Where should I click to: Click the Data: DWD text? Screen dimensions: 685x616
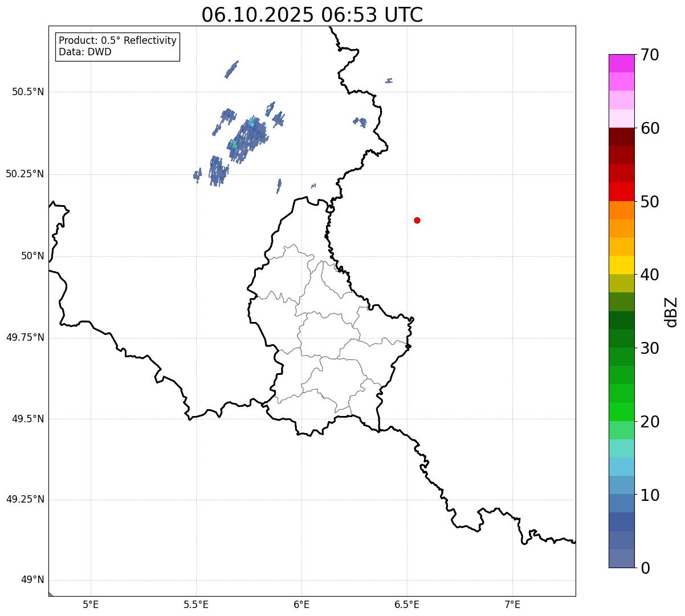coord(85,52)
